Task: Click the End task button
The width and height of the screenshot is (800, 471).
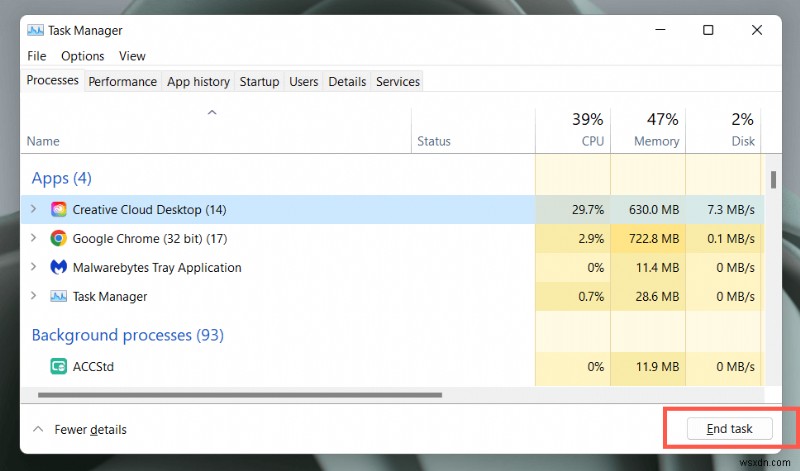Action: tap(730, 429)
